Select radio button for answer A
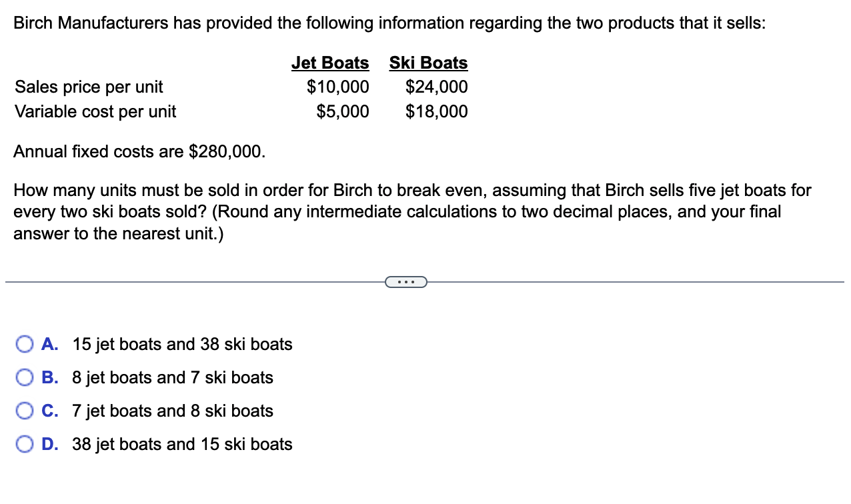Viewport: 851px width, 504px height. [25, 344]
